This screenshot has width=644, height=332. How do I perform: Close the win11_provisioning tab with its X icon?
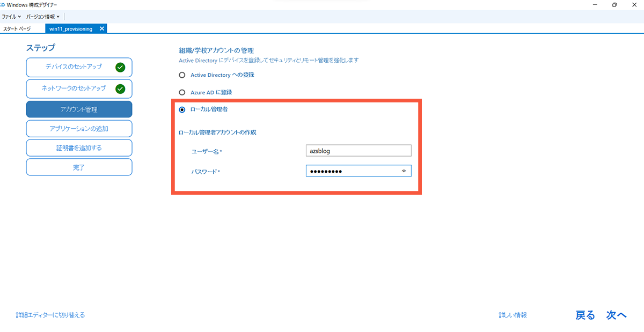(101, 28)
